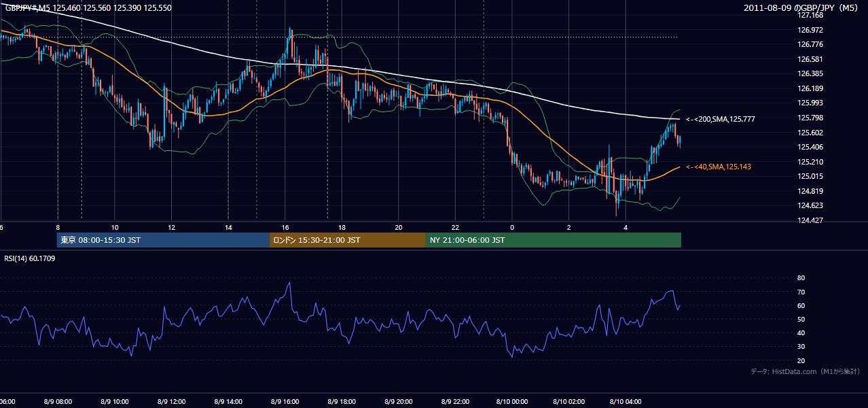Screen dimensions: 868x408
Task: Select the NY 21:00-06:00 JST session bar
Action: click(554, 240)
